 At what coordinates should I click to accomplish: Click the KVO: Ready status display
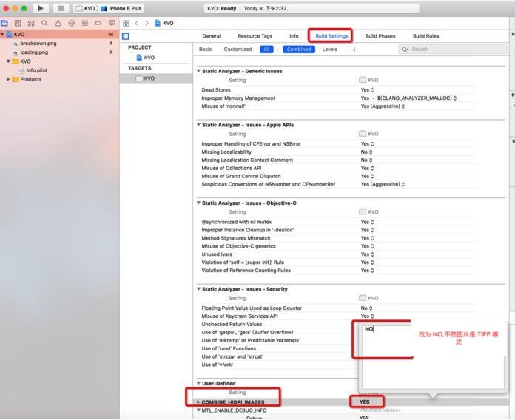click(311, 9)
